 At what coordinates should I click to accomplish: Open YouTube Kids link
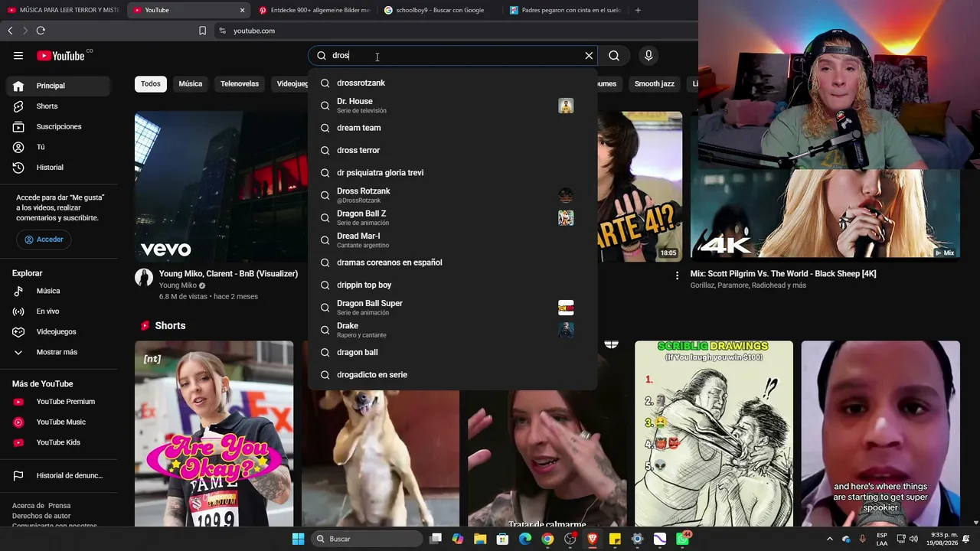pyautogui.click(x=60, y=442)
